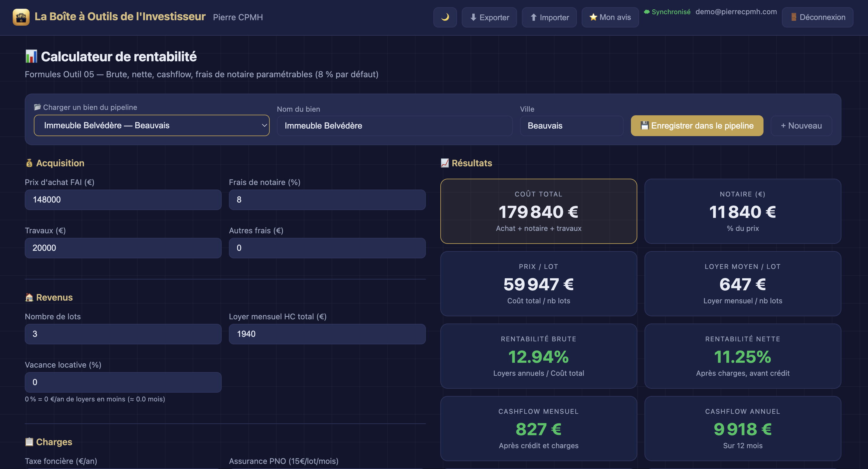Click the green Synchronisé cloud status icon
This screenshot has width=868, height=469.
647,12
